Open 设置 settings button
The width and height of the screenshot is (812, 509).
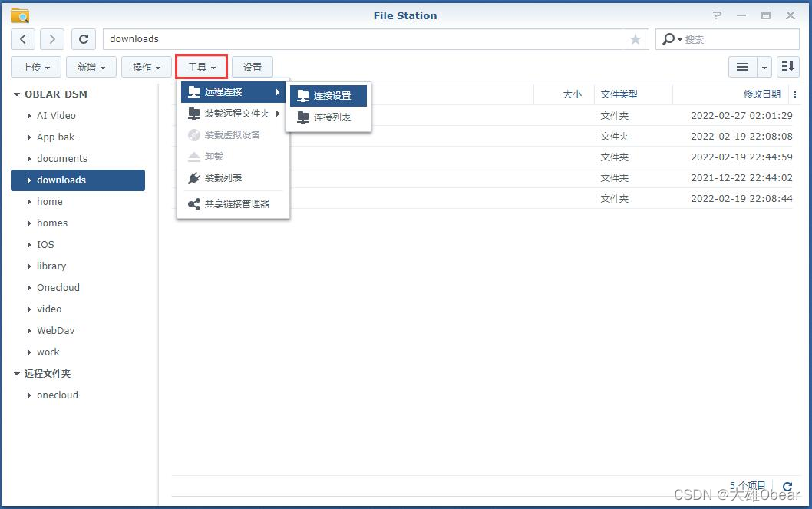click(253, 67)
